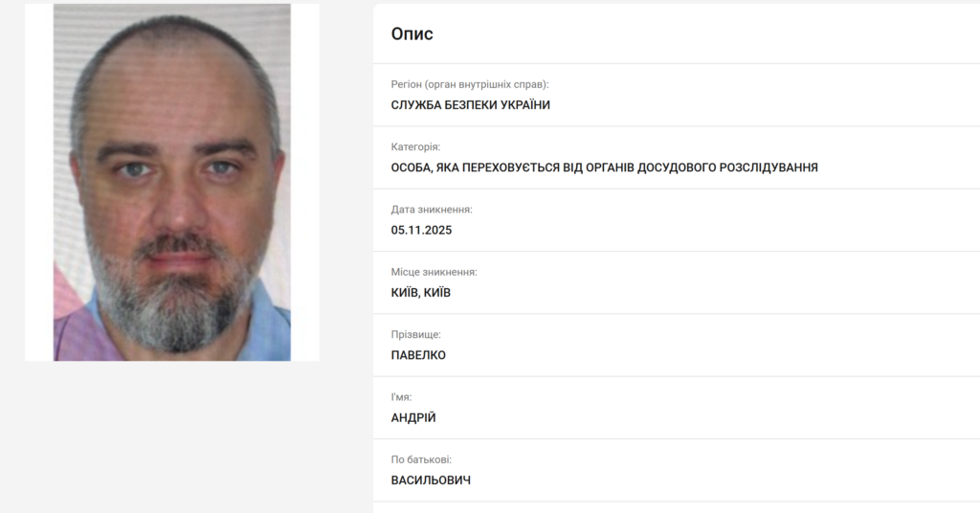The width and height of the screenshot is (980, 513).
Task: Select the По батькові label
Action: (x=421, y=459)
